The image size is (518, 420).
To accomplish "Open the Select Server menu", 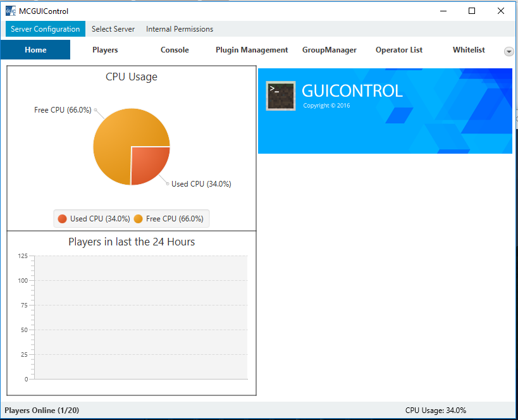I will coord(113,29).
